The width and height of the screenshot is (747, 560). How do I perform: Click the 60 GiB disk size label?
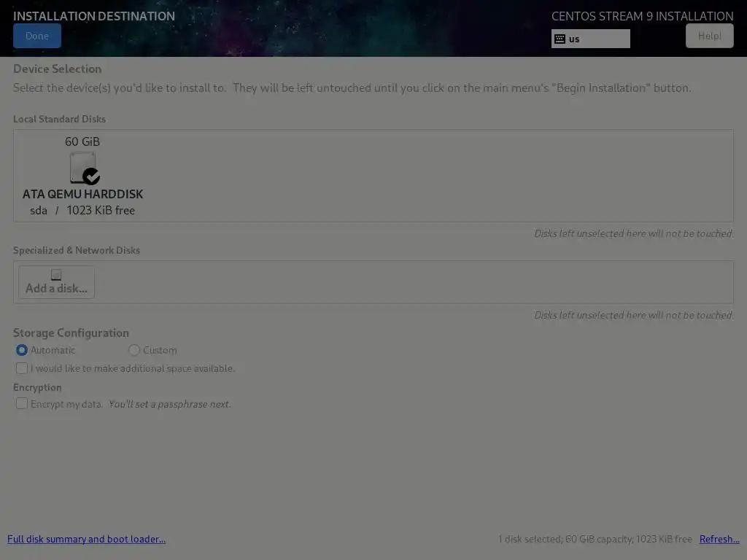(82, 141)
